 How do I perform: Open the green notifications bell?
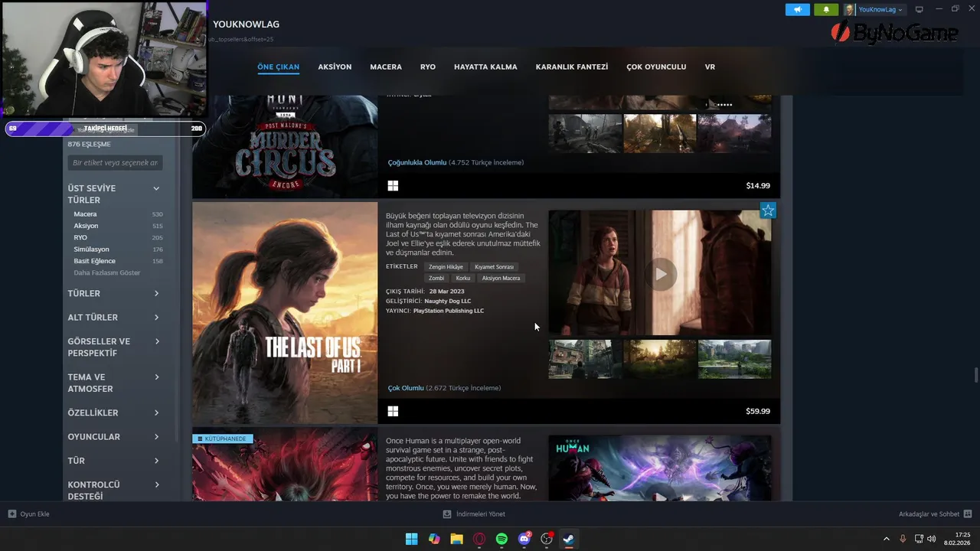(826, 10)
